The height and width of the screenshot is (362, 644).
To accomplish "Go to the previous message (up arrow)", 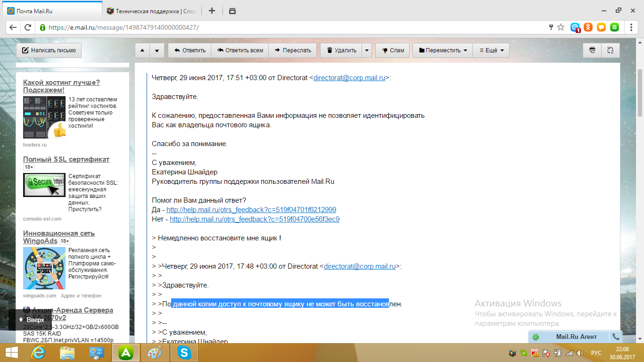I will click(143, 50).
